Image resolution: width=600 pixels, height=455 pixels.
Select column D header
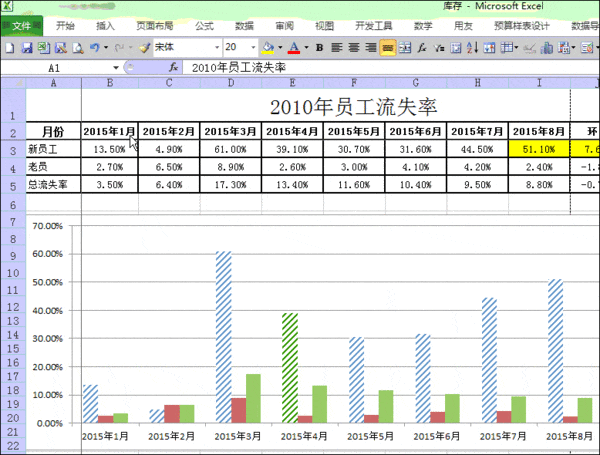coord(231,83)
